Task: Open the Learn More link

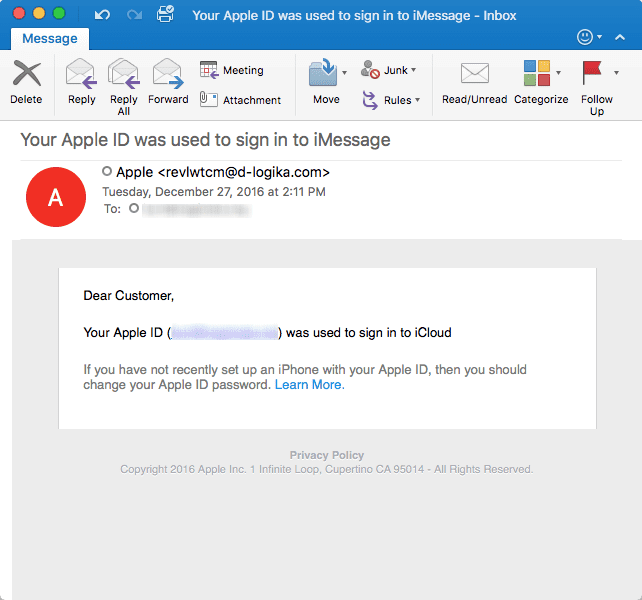Action: tap(309, 385)
